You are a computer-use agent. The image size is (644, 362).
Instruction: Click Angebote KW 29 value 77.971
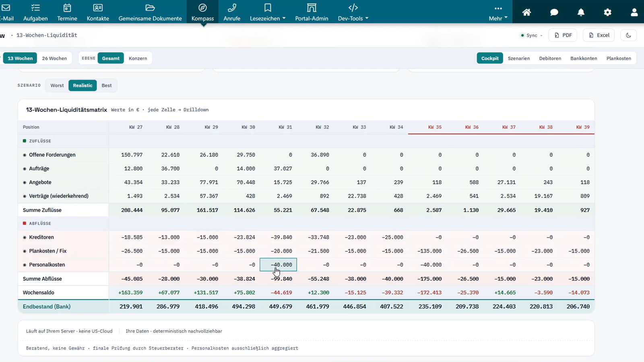209,182
